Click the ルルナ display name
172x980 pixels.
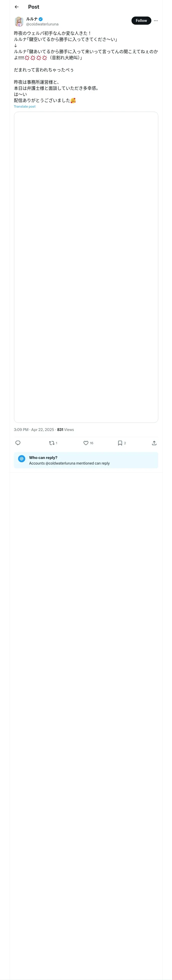32,19
